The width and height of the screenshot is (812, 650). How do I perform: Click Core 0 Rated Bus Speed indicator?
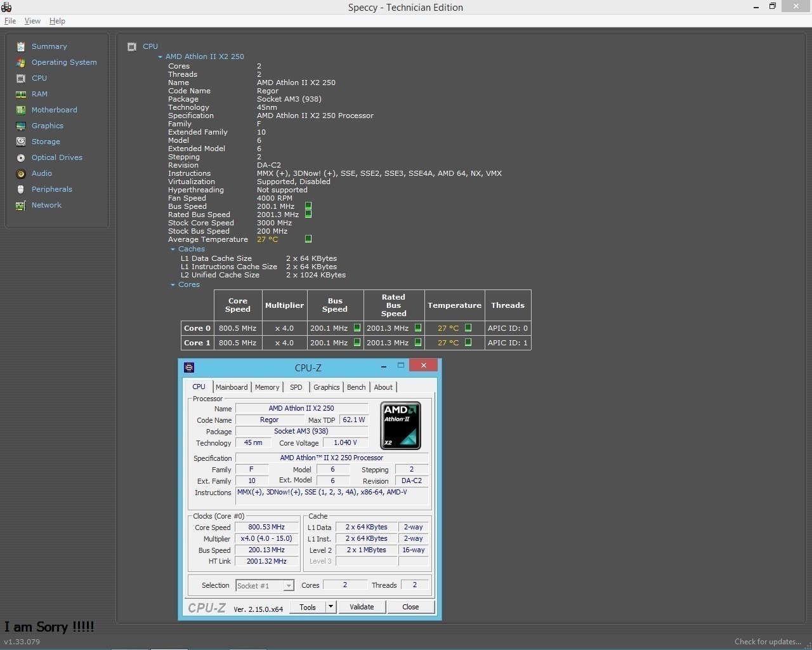[x=418, y=328]
